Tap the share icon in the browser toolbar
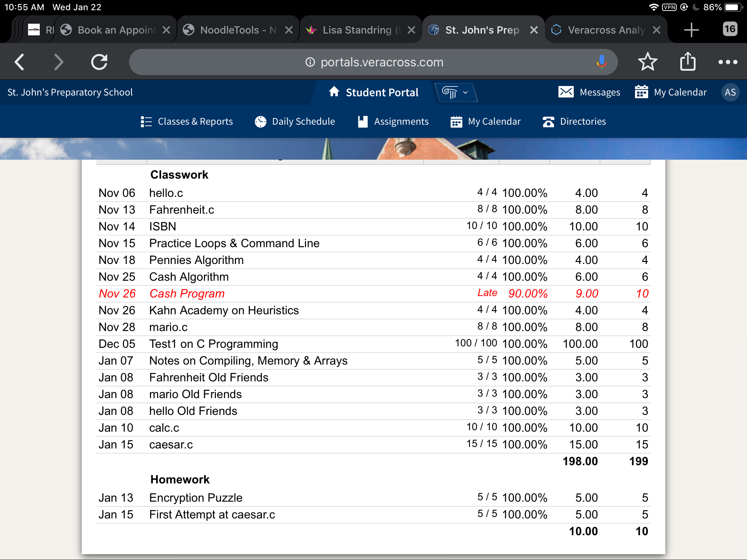This screenshot has height=560, width=747. [688, 62]
